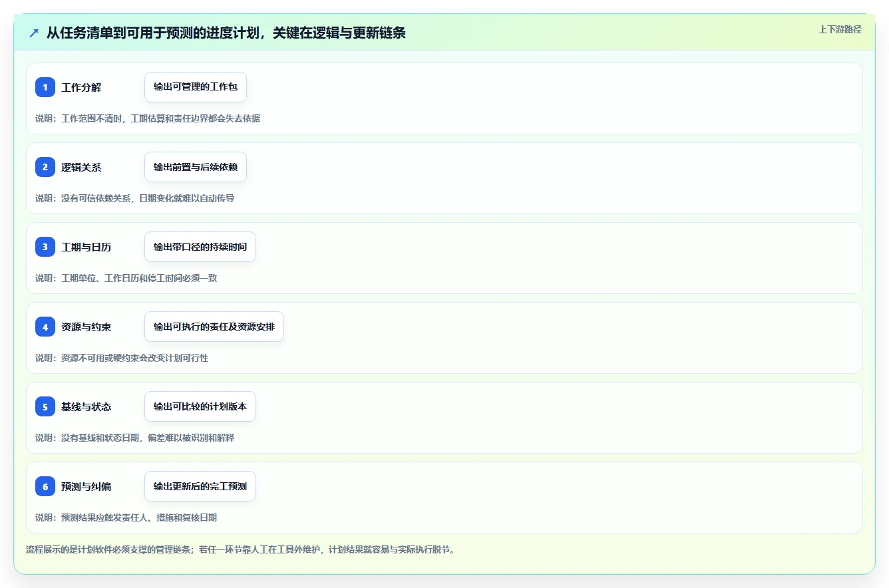The height and width of the screenshot is (588, 889).
Task: Click the step title 工期与日历
Action: click(x=87, y=247)
